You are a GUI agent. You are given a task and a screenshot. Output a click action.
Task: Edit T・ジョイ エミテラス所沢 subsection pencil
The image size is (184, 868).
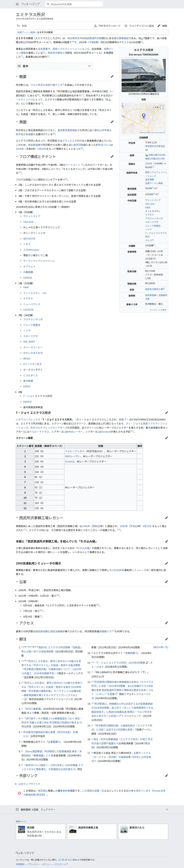(166, 413)
